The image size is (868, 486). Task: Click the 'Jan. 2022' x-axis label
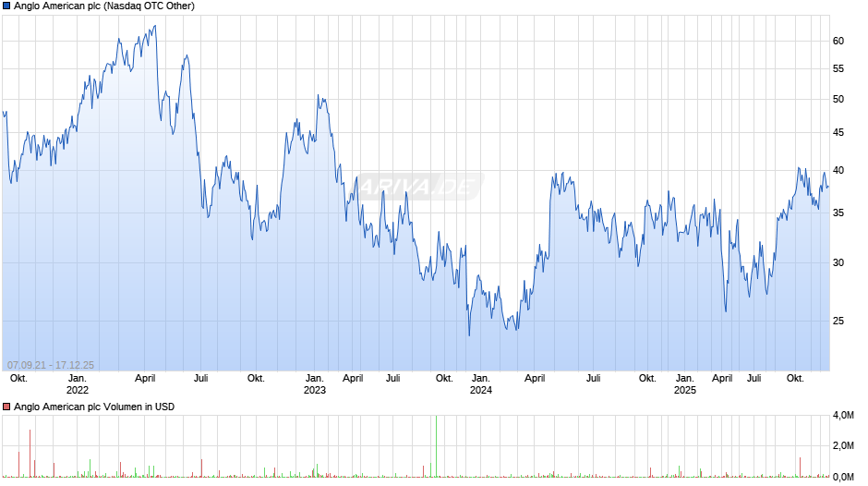click(x=78, y=384)
